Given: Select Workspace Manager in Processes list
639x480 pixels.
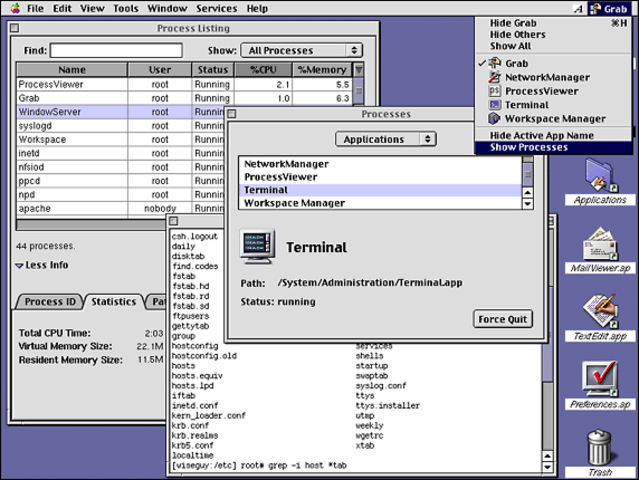Looking at the screenshot, I should coord(380,203).
